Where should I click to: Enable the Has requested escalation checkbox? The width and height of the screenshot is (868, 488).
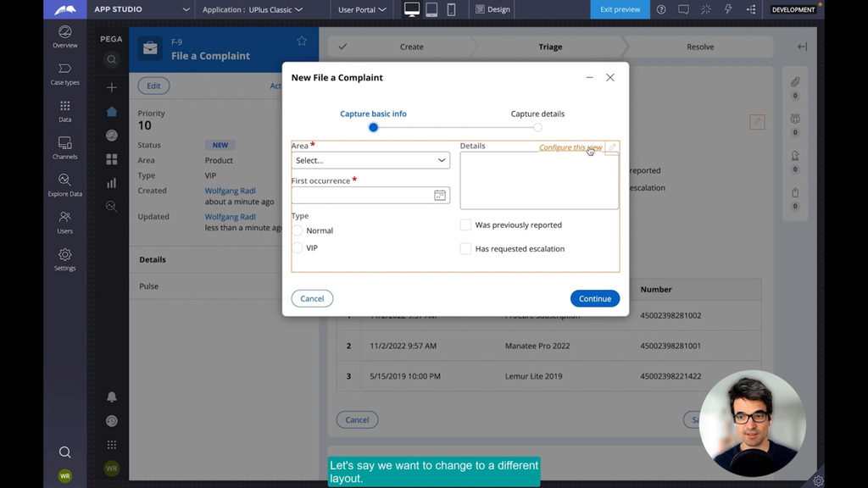pyautogui.click(x=465, y=249)
